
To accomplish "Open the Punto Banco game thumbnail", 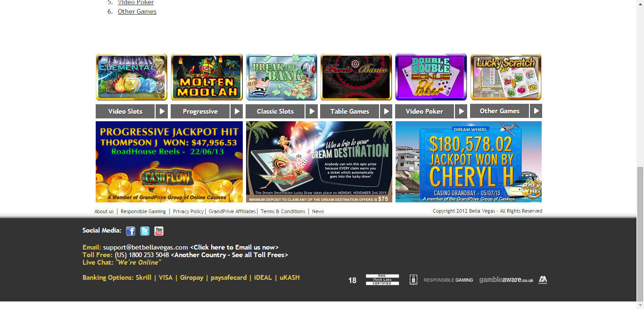I will pyautogui.click(x=356, y=77).
